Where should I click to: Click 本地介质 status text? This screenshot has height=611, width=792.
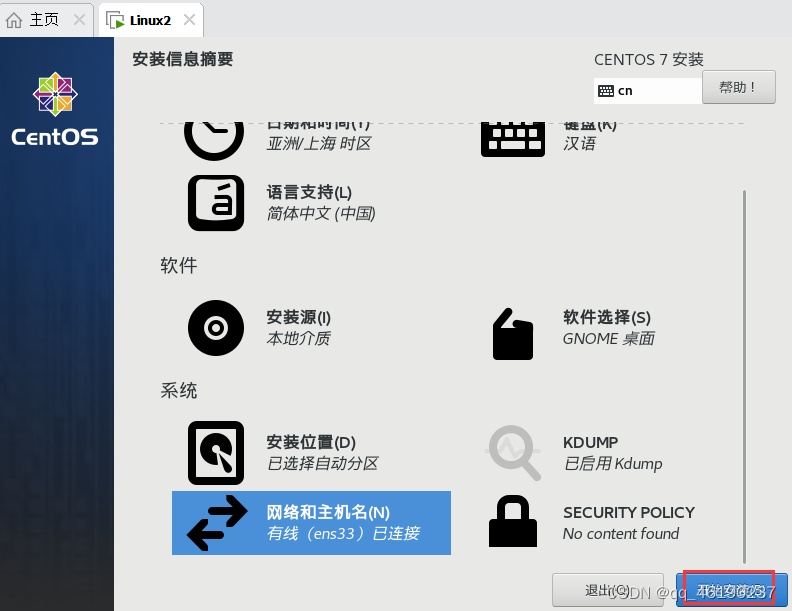(x=298, y=338)
